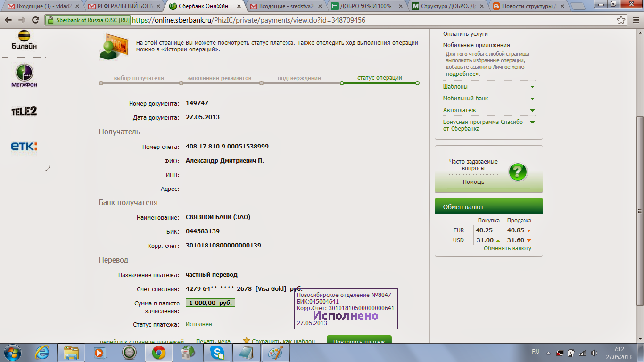Click the подробнее link in sidebar

pos(462,74)
